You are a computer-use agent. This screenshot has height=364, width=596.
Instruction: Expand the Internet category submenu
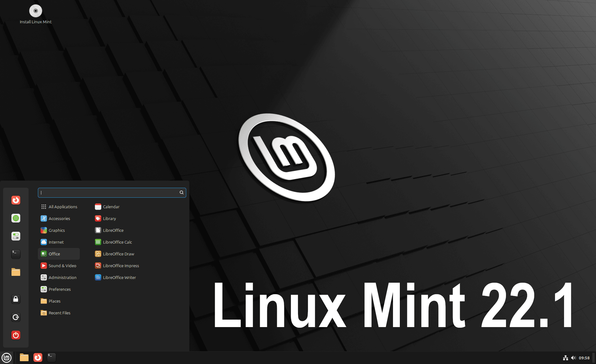point(56,242)
